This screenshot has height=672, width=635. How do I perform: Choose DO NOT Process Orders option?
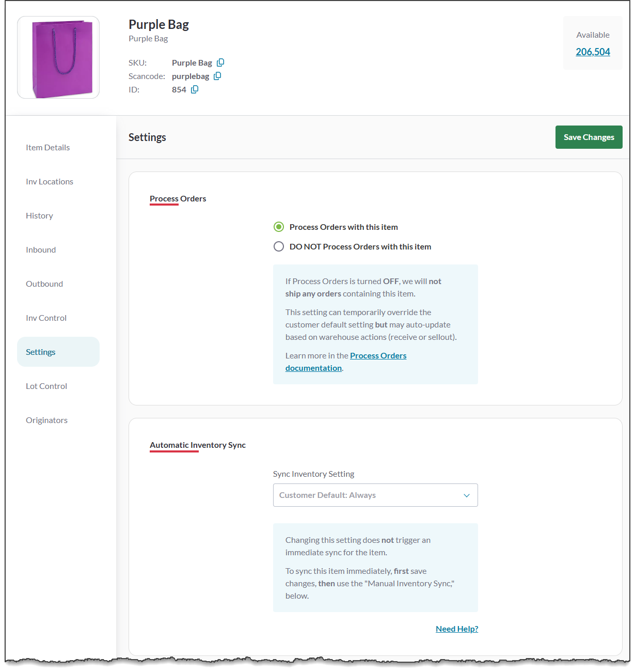tap(279, 246)
